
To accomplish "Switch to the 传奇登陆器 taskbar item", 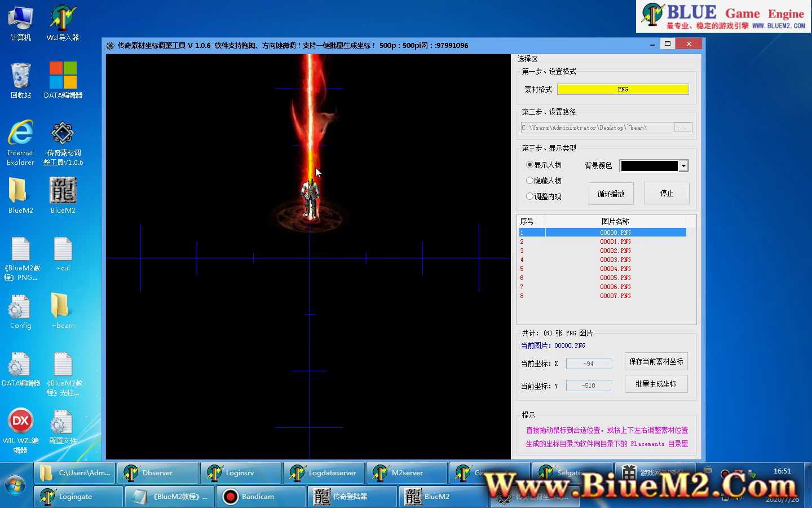I will click(x=352, y=497).
